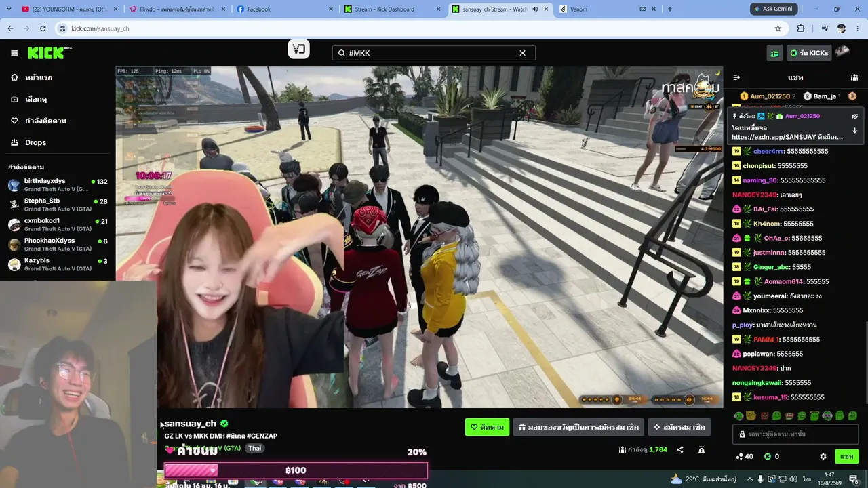Go to Kick home via the logo
Image resolution: width=868 pixels, height=488 pixels.
pos(50,53)
